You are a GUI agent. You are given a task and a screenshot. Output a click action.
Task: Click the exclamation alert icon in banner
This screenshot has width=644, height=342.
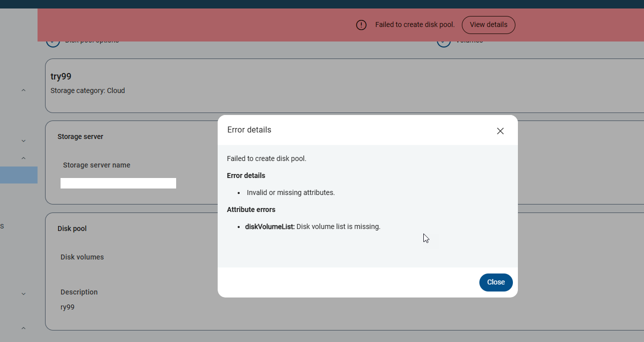pos(361,25)
